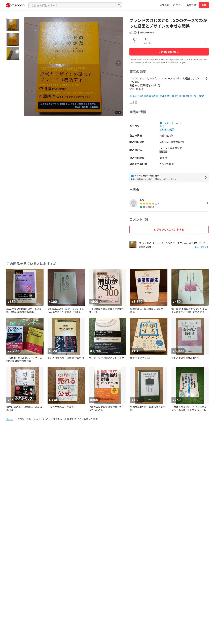Open comments via the speech bubble icon
This screenshot has height=644, width=215.
point(147,39)
